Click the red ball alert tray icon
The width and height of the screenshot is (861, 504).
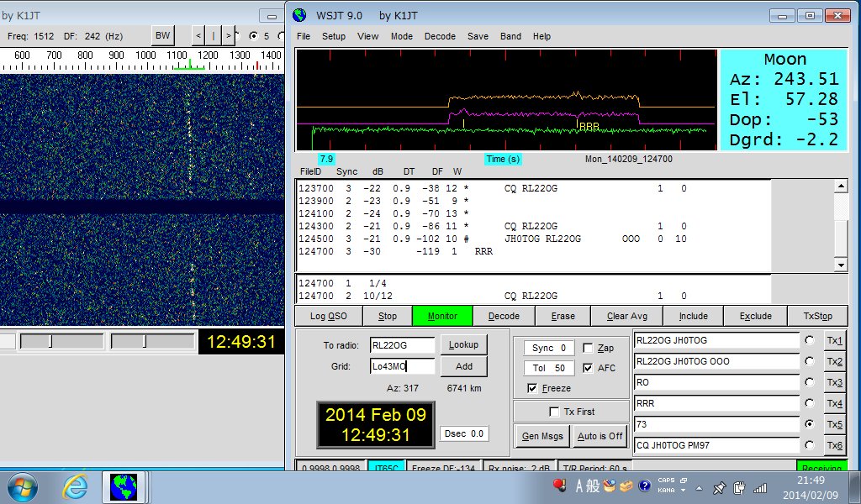(x=559, y=486)
